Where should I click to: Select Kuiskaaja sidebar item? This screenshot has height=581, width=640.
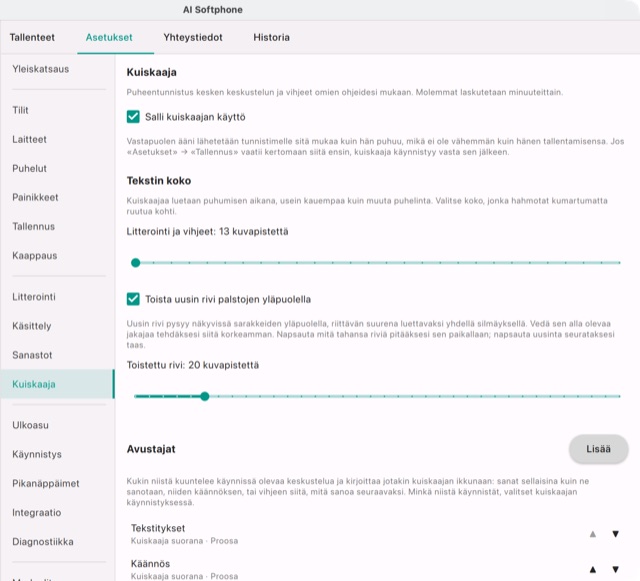[x=57, y=384]
